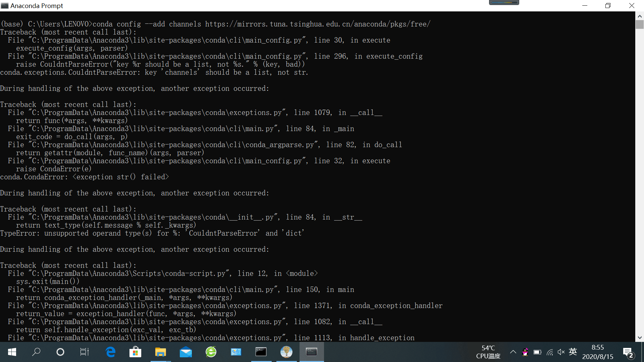The height and width of the screenshot is (362, 644).
Task: Open QQ penguin tray icon
Action: coord(525,352)
